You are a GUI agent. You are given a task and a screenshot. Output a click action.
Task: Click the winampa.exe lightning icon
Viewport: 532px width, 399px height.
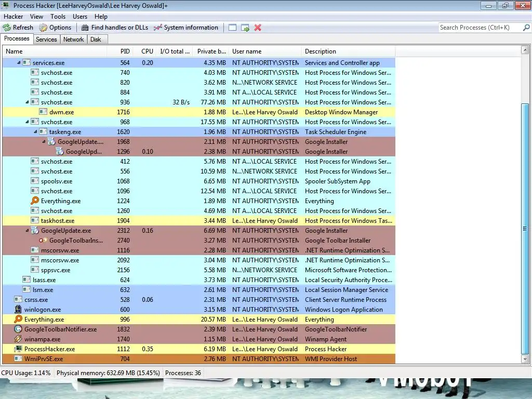click(x=18, y=339)
